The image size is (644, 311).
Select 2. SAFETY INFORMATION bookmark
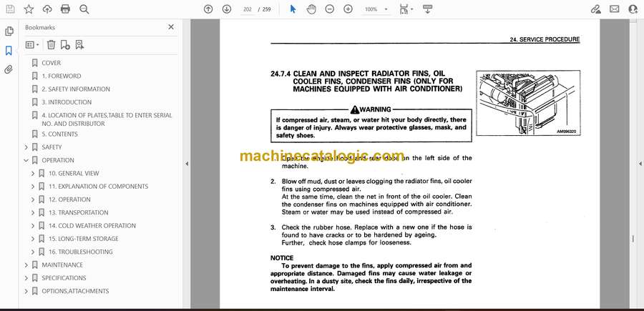(x=76, y=89)
